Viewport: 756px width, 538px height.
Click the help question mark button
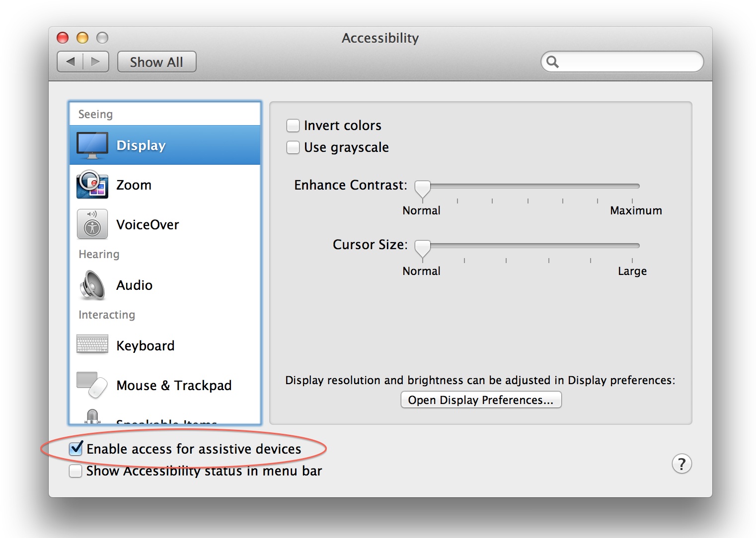tap(681, 464)
